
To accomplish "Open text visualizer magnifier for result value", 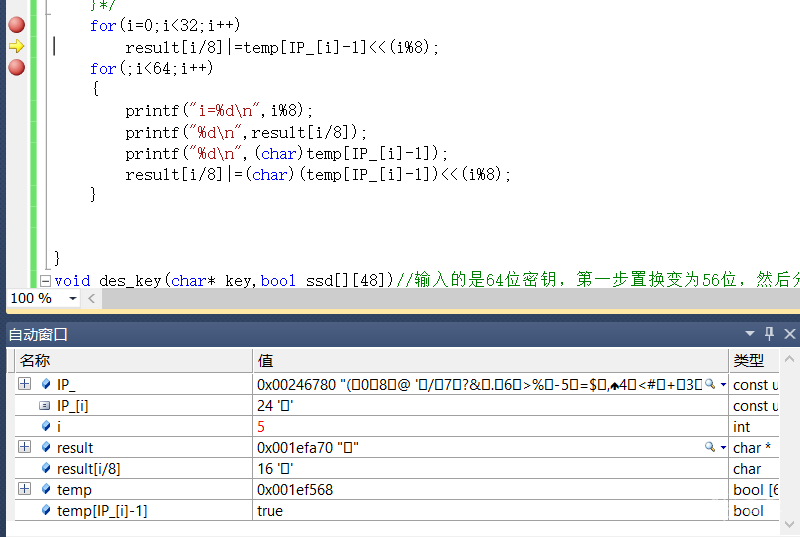I will click(x=709, y=447).
